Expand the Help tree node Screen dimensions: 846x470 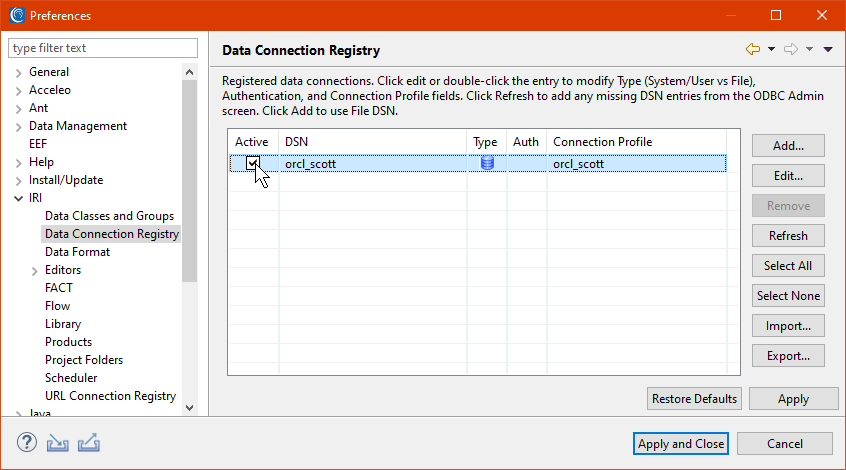(18, 163)
